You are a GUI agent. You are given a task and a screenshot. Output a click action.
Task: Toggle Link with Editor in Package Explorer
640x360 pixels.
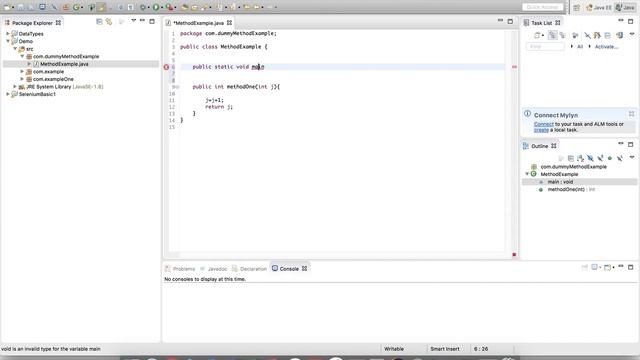point(109,22)
